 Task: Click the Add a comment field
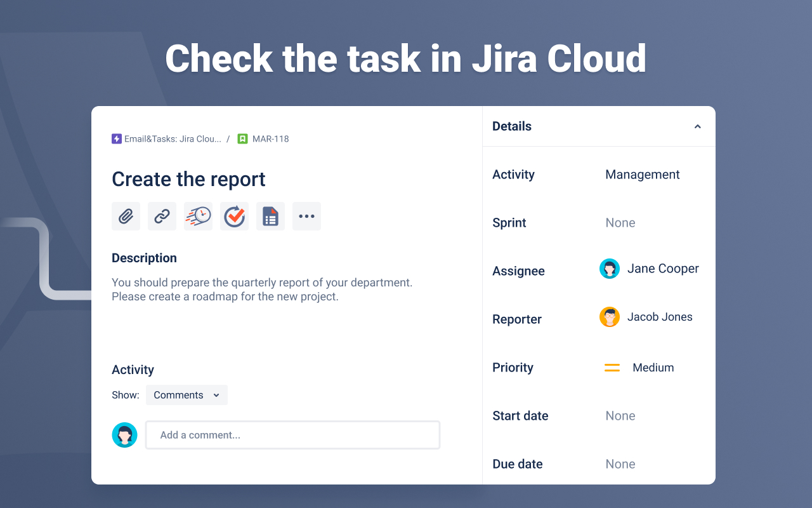click(x=292, y=434)
